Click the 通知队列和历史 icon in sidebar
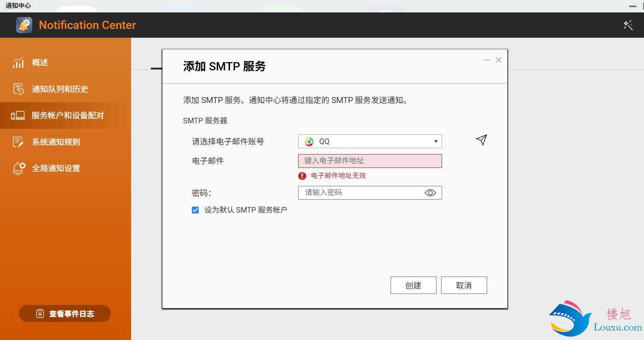Screen dimensions: 644x340 coord(18,89)
